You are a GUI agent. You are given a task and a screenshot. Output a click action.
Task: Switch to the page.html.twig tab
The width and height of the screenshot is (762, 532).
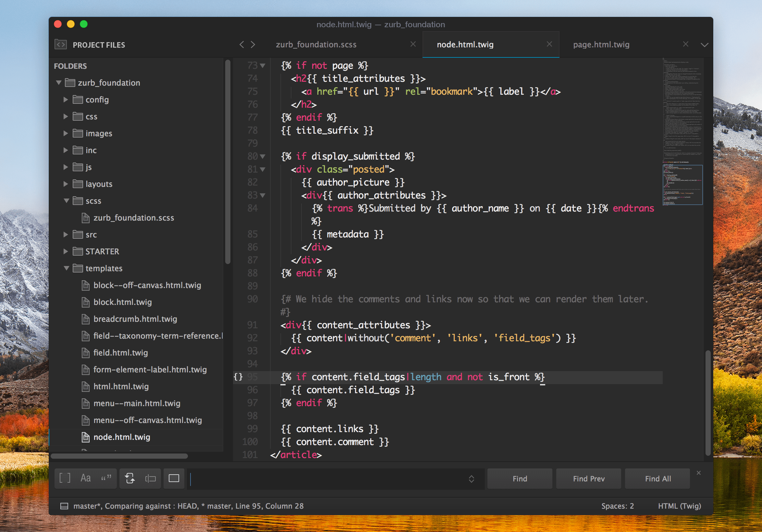point(601,44)
